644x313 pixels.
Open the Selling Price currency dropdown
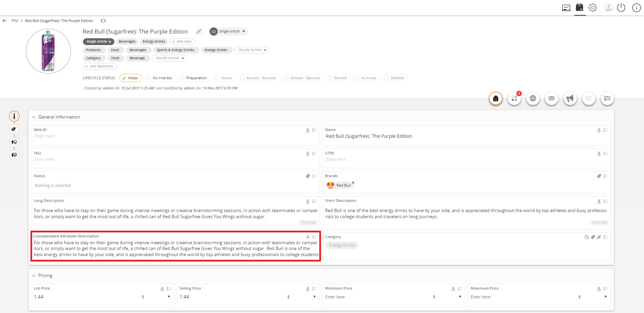315,297
